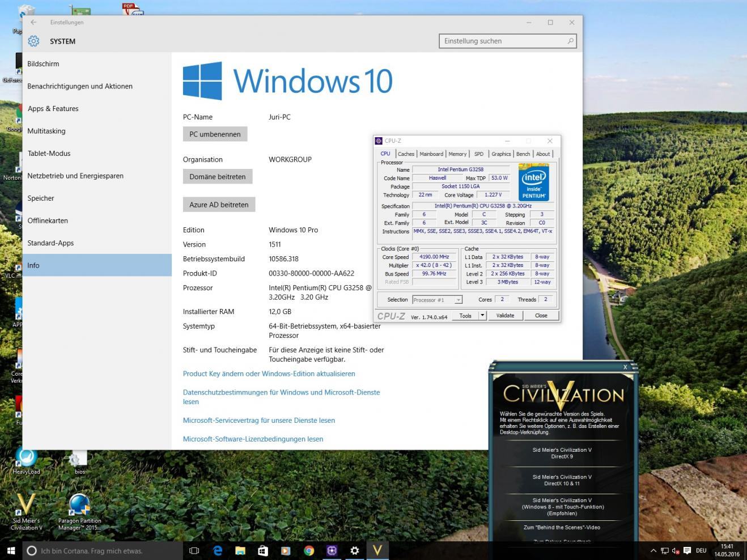The height and width of the screenshot is (560, 747).
Task: Switch to CPU-Z taskbar icon
Action: tap(332, 550)
